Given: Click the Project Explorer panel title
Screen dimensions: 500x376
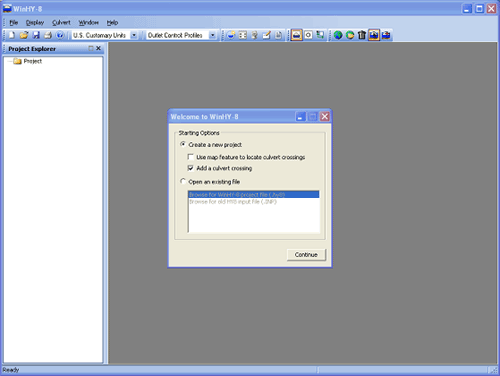Looking at the screenshot, I should (x=32, y=49).
